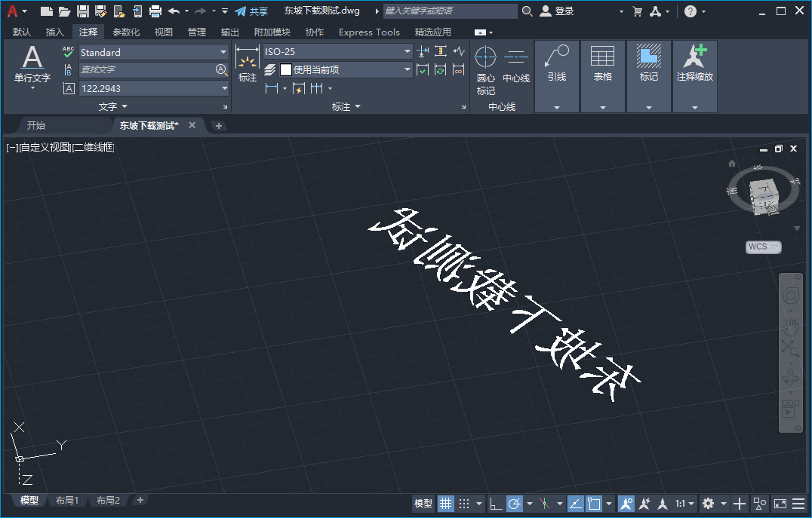
Task: Toggle object snap tracking icon
Action: 575,504
